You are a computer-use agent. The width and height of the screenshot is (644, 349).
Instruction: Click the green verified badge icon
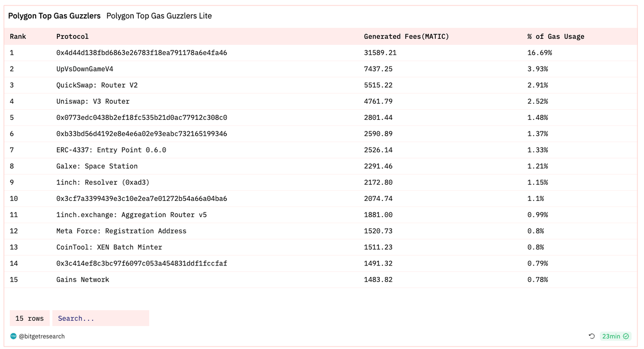[626, 336]
